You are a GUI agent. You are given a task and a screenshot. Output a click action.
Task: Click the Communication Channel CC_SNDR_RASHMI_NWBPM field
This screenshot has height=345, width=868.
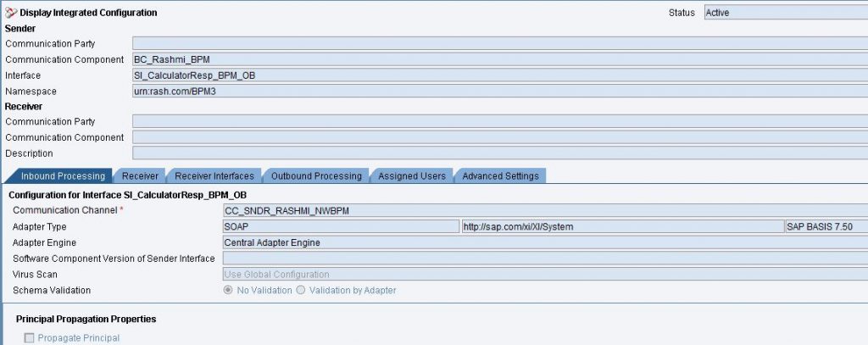click(x=545, y=210)
